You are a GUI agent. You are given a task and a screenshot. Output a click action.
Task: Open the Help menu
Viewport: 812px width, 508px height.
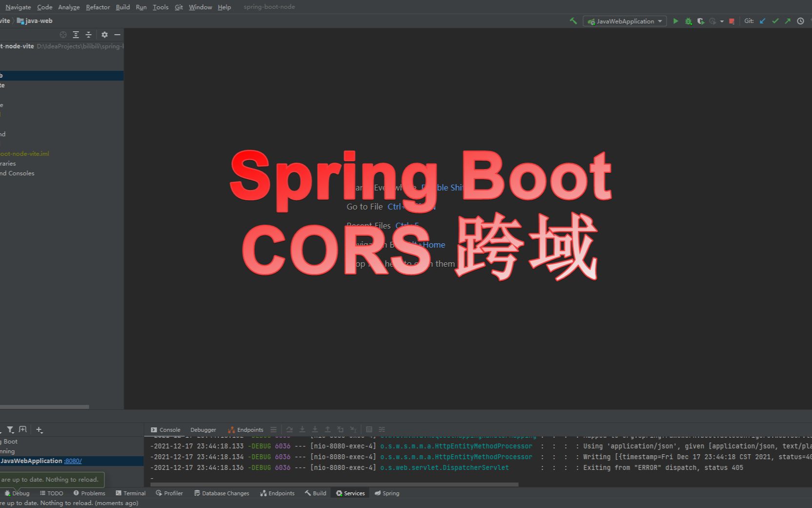224,7
